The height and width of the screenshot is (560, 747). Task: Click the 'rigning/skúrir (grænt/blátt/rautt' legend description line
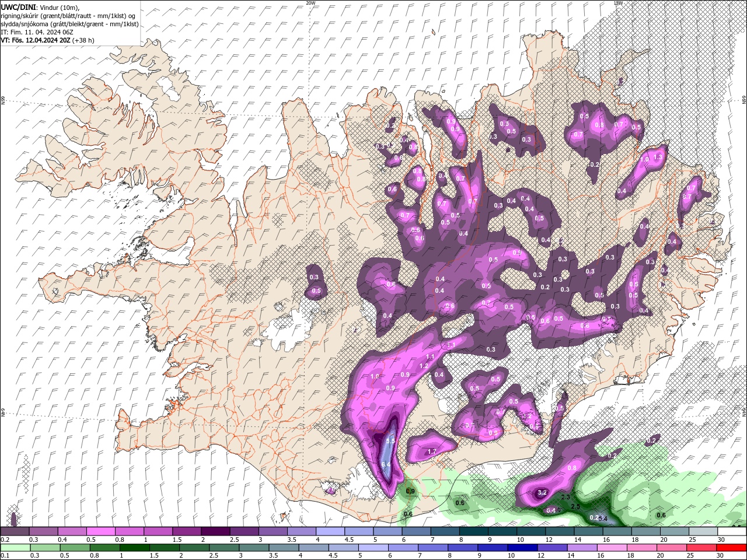click(68, 15)
